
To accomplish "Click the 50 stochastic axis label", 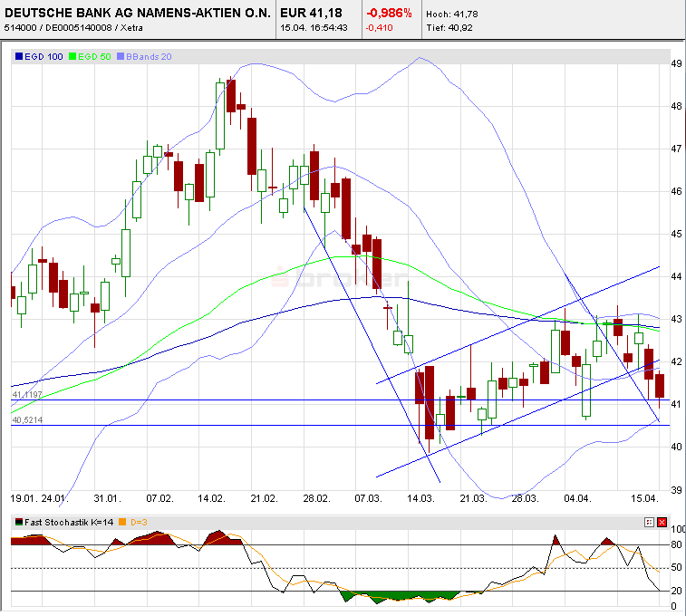I will [676, 567].
